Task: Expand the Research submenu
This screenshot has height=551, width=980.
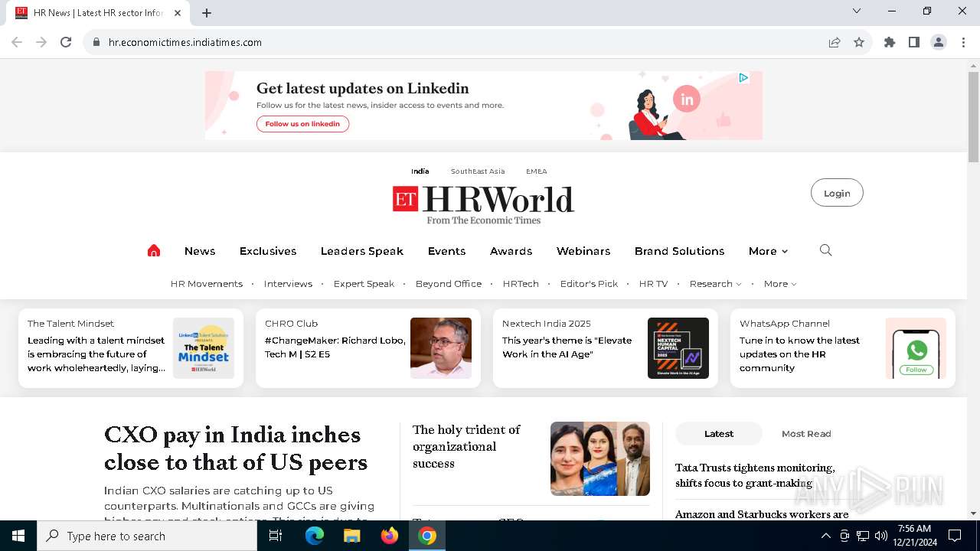Action: coord(715,284)
